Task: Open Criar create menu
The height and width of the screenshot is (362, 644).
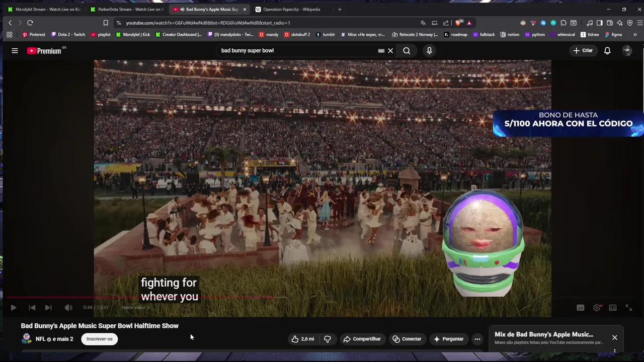Action: point(583,51)
